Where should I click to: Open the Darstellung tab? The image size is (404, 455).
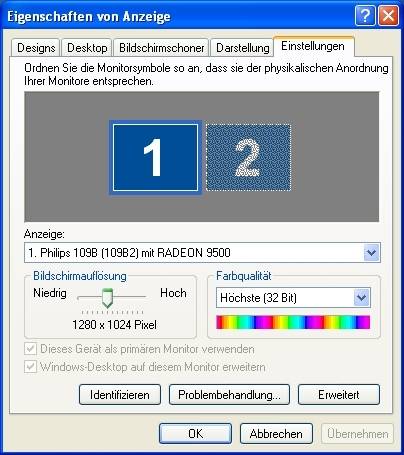tap(243, 48)
